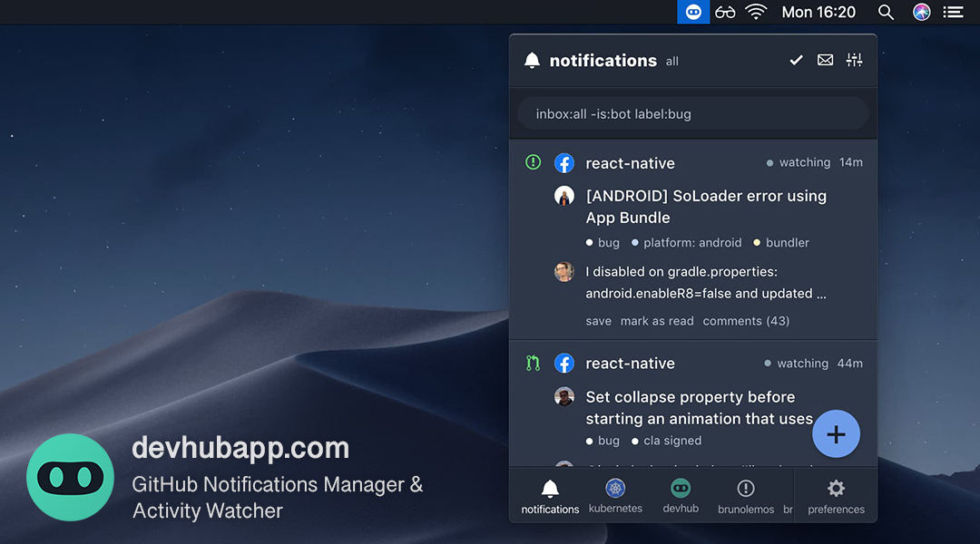Image resolution: width=980 pixels, height=544 pixels.
Task: Click the pull request icon on second card
Action: (533, 363)
